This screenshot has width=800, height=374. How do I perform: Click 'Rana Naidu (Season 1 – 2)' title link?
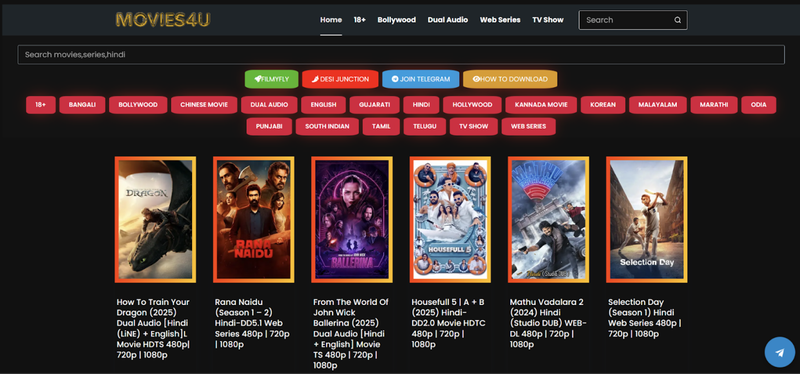[x=252, y=323]
